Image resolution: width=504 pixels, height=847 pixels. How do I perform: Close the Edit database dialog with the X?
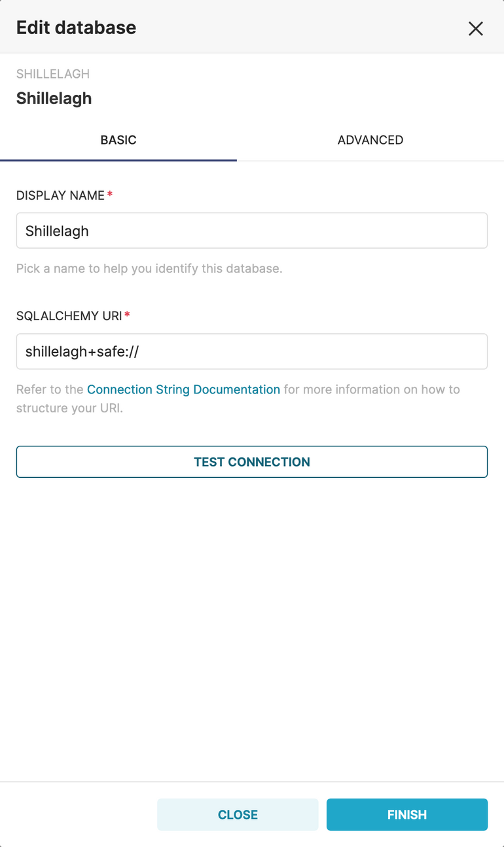pyautogui.click(x=475, y=28)
